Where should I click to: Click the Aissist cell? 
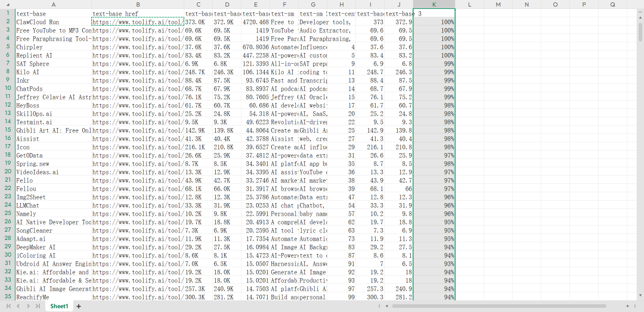click(x=53, y=139)
